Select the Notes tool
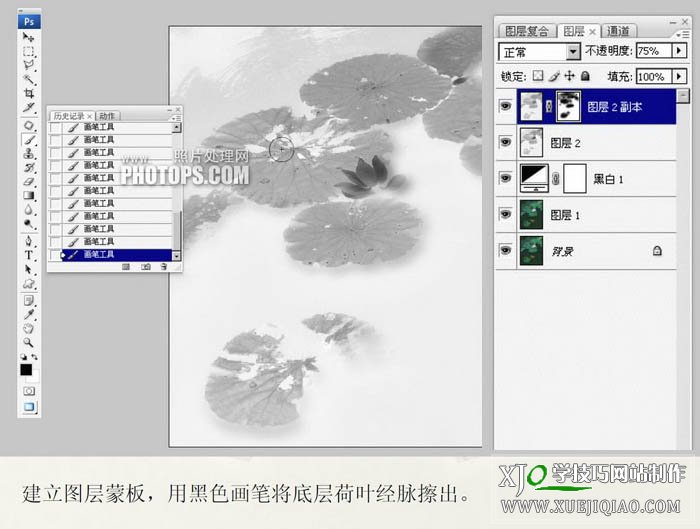This screenshot has height=529, width=700. tap(29, 300)
